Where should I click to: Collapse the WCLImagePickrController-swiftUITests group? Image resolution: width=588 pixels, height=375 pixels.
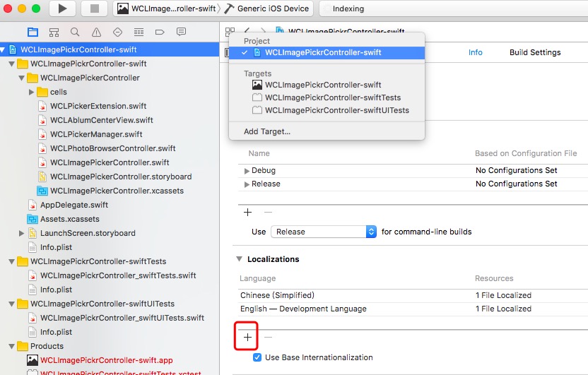click(11, 304)
